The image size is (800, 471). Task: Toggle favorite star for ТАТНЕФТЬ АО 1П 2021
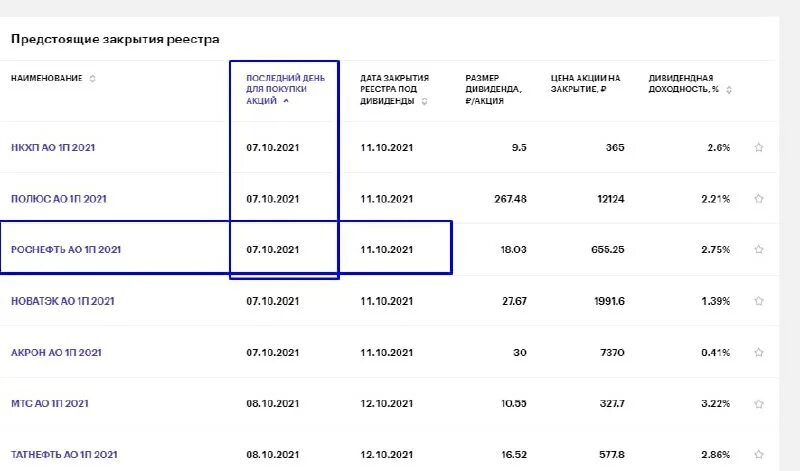pyautogui.click(x=759, y=454)
